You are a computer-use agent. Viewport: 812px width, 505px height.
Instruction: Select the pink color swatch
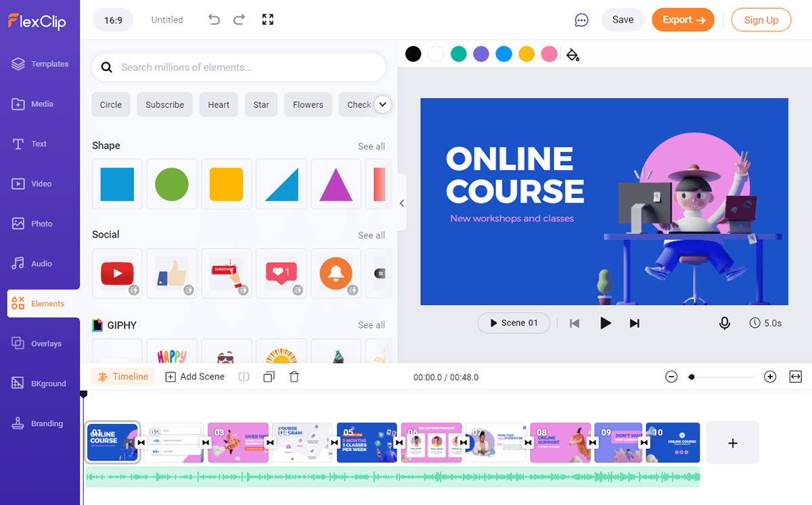point(549,53)
